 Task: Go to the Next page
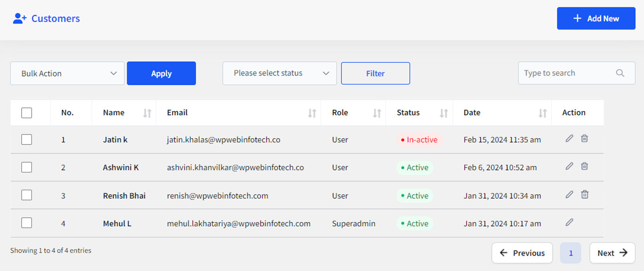(x=612, y=253)
